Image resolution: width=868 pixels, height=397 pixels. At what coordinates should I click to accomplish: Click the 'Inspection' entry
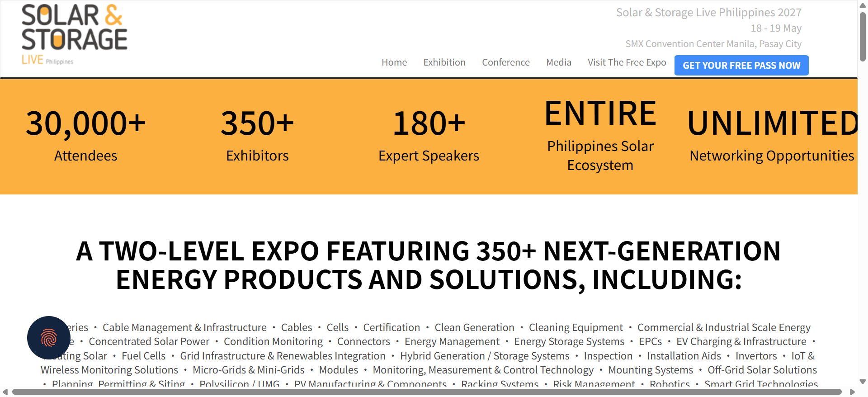coord(608,356)
